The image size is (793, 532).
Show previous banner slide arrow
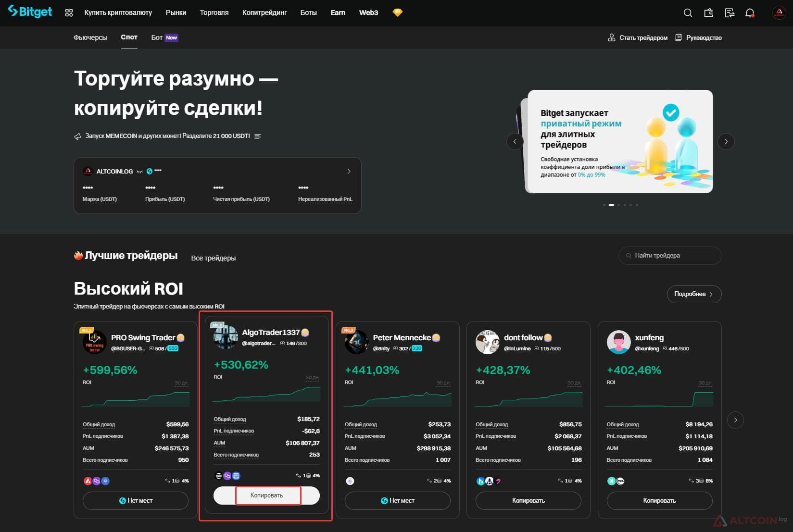(x=515, y=141)
